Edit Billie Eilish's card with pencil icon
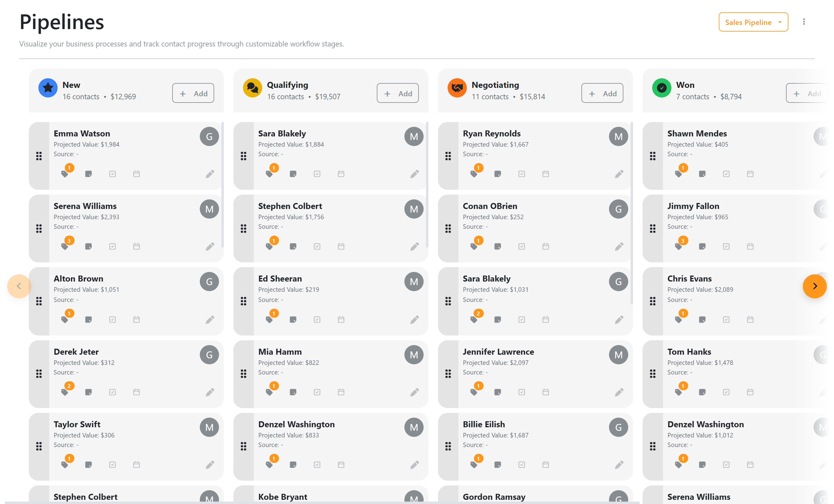 pos(619,464)
